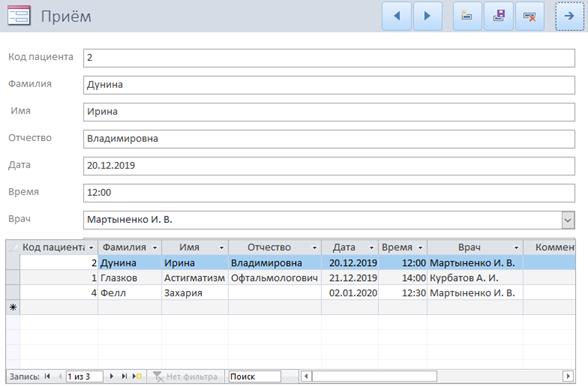Screen dimensions: 588x387
Task: Select row selector of the Глазков row
Action: (13, 278)
